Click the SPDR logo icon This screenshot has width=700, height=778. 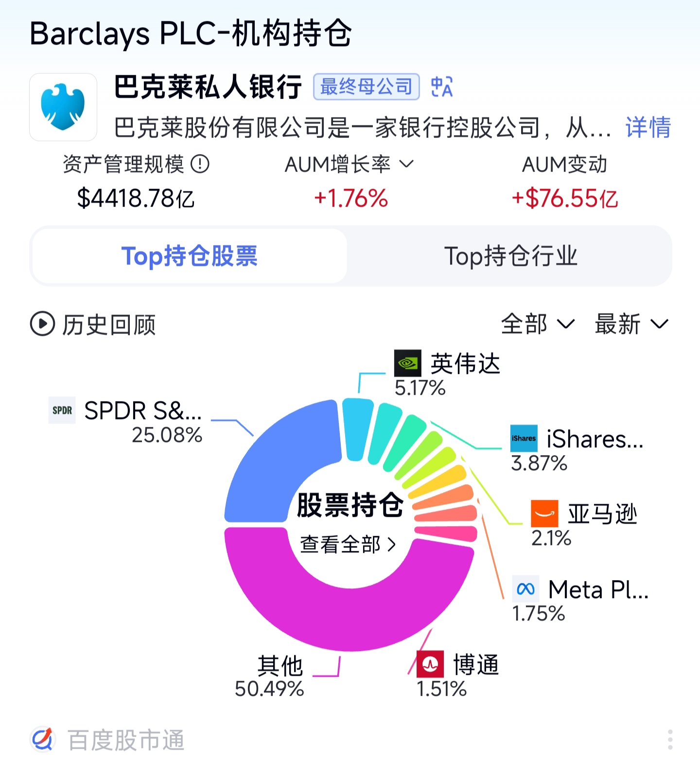click(62, 410)
